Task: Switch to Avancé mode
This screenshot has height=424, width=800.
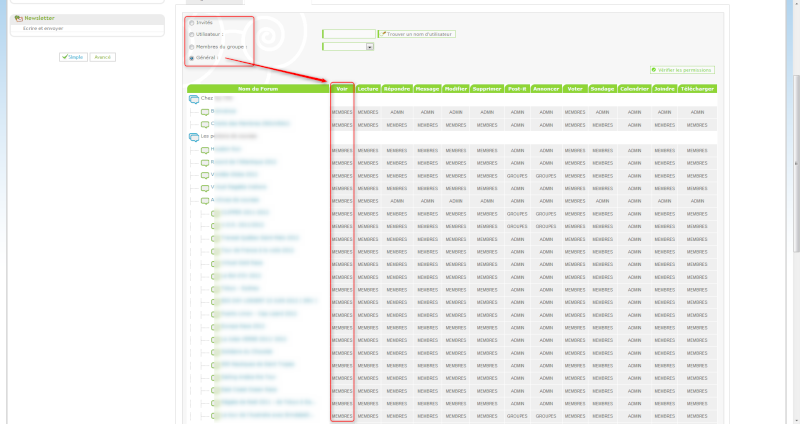Action: click(103, 57)
